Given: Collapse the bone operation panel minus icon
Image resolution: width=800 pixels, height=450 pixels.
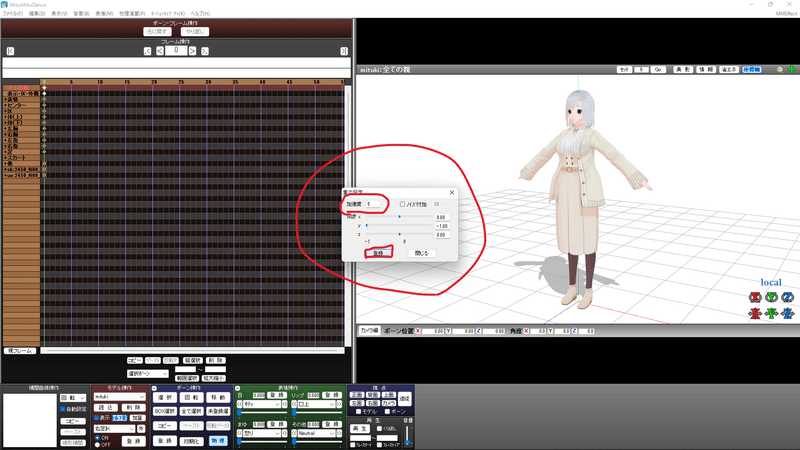Looking at the screenshot, I should (154, 388).
